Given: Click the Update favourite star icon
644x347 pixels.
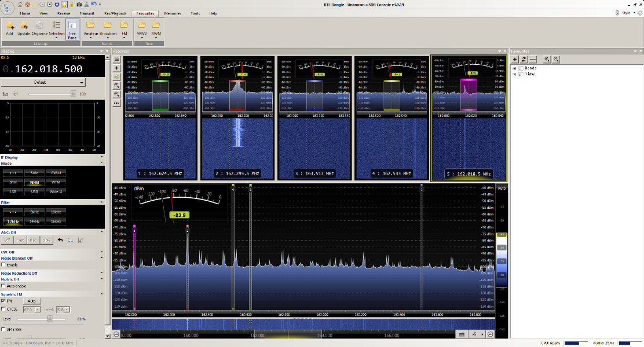Looking at the screenshot, I should pos(24,26).
